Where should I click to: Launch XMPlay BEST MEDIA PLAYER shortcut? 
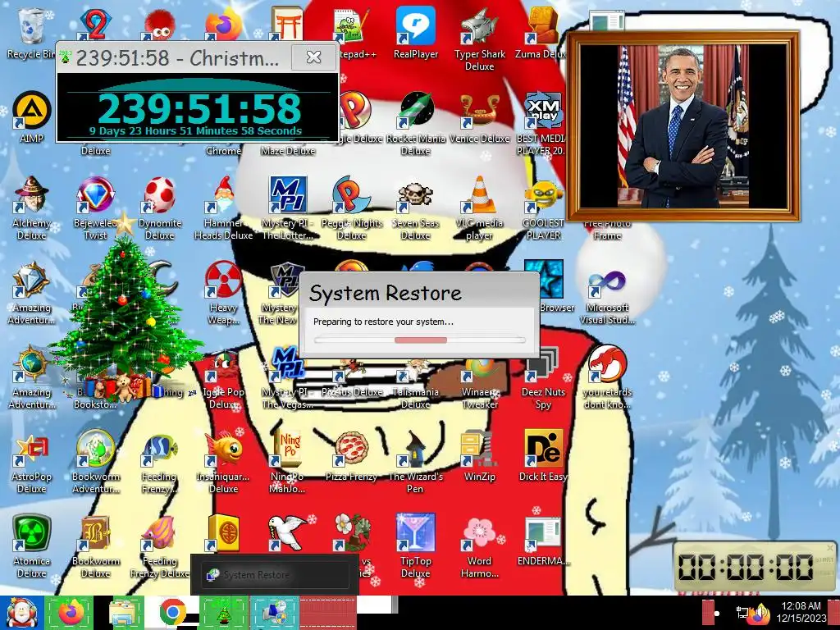542,123
